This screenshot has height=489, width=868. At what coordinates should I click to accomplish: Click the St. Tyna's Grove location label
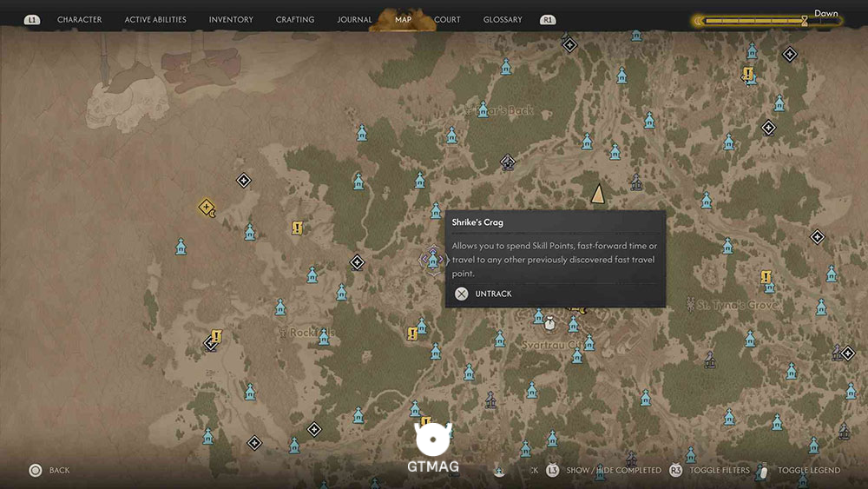click(737, 305)
